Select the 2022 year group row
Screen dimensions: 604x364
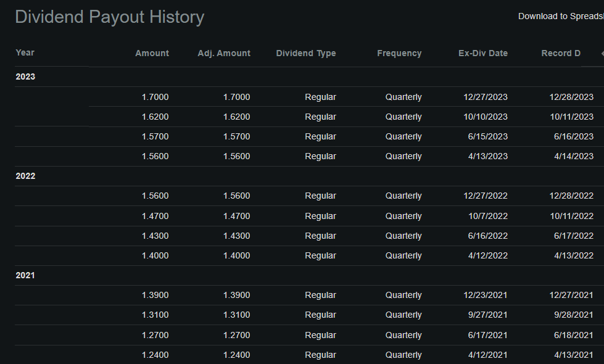tap(26, 176)
